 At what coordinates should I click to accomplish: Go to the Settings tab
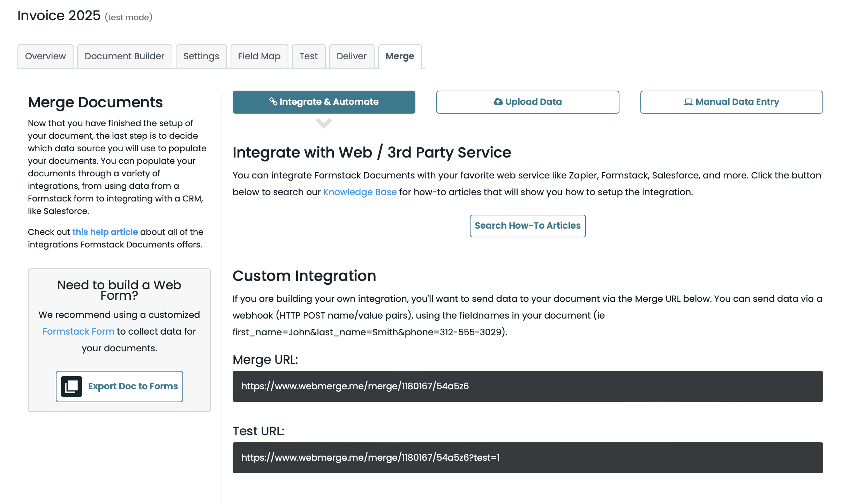tap(201, 56)
